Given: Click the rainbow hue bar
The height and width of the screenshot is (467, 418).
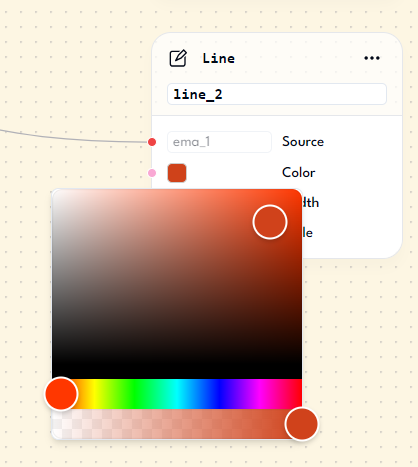Looking at the screenshot, I should 177,394.
